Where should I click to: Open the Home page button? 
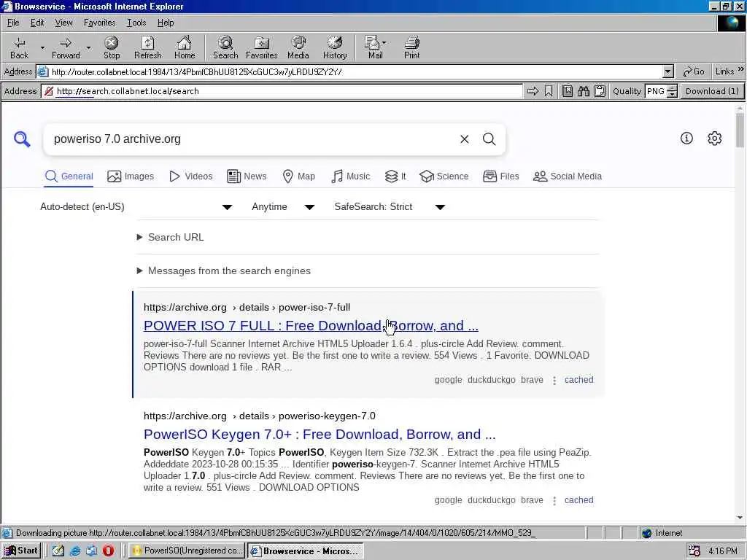185,47
